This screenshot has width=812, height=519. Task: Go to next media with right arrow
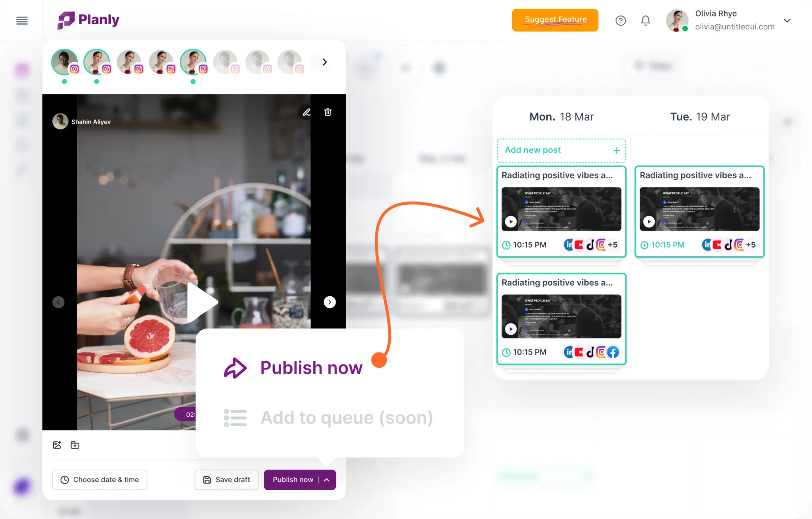[x=329, y=302]
